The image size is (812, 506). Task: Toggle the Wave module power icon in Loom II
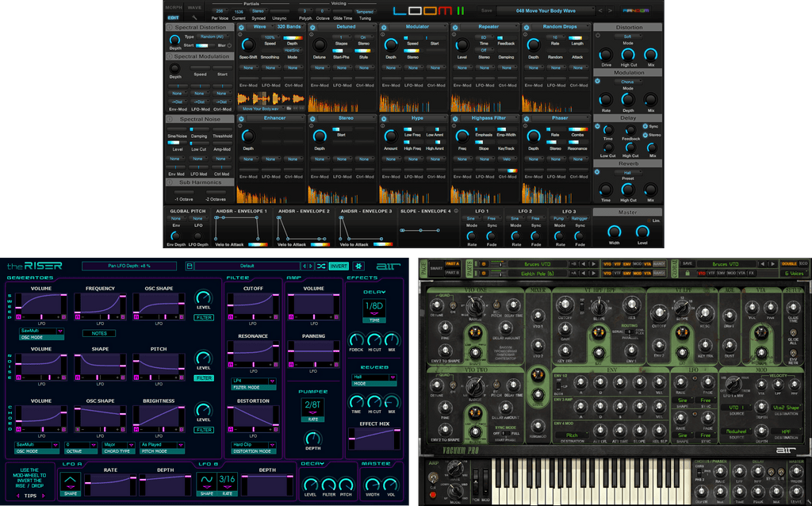[241, 27]
